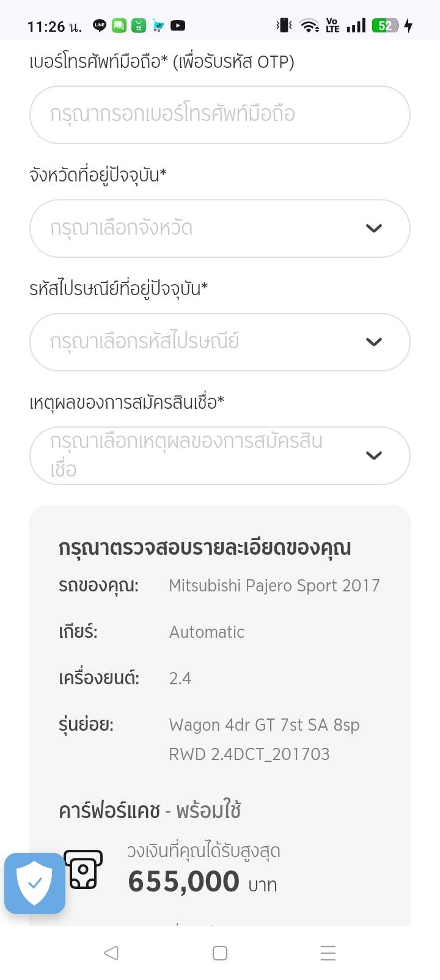Tap the signal strength bars icon
440x980 pixels.
tap(356, 26)
